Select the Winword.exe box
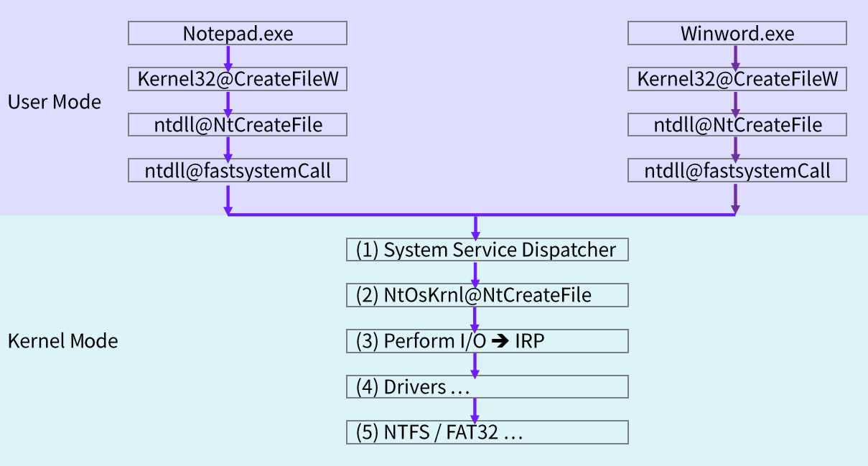 click(737, 34)
